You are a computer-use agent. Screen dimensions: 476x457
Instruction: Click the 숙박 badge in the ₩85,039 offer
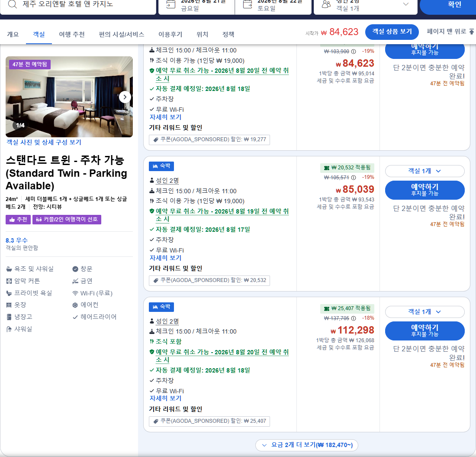pos(161,166)
